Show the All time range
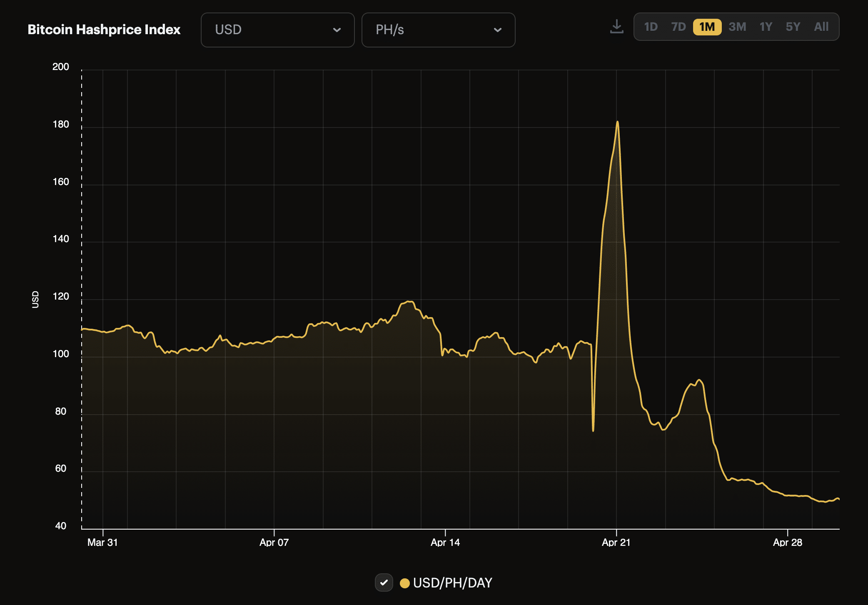The height and width of the screenshot is (605, 868). tap(821, 27)
